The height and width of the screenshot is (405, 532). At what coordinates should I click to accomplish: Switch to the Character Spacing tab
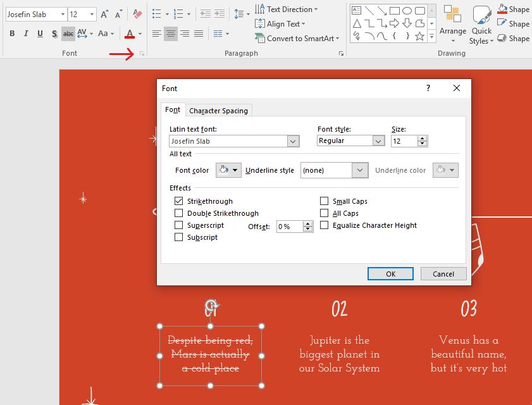218,111
